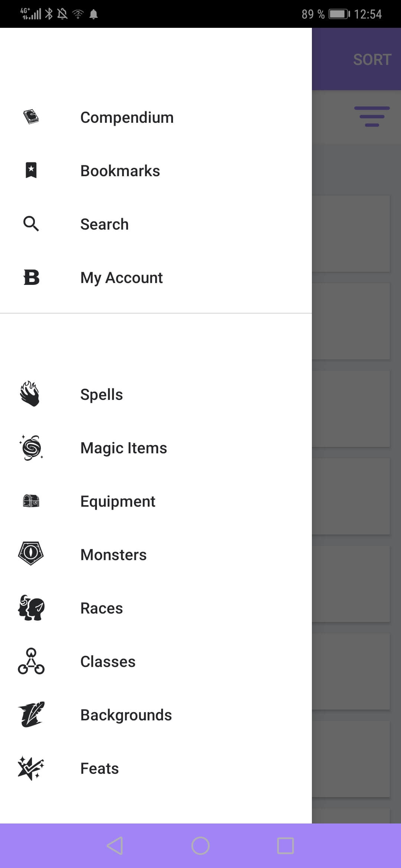
Task: Tap the Magic Items swirl icon
Action: (x=31, y=447)
